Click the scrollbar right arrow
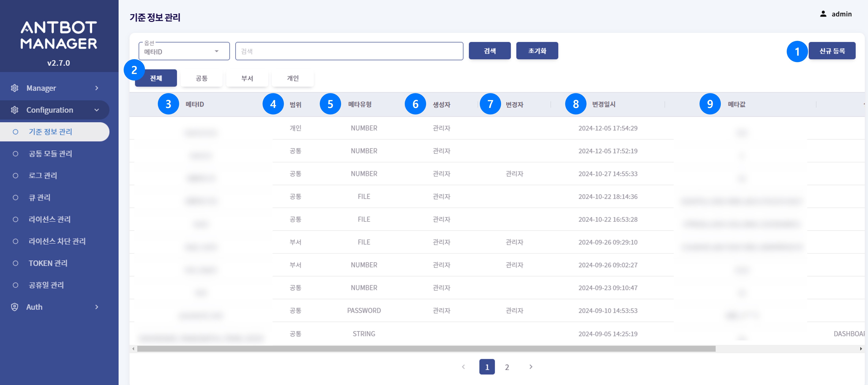This screenshot has height=385, width=868. pyautogui.click(x=861, y=349)
